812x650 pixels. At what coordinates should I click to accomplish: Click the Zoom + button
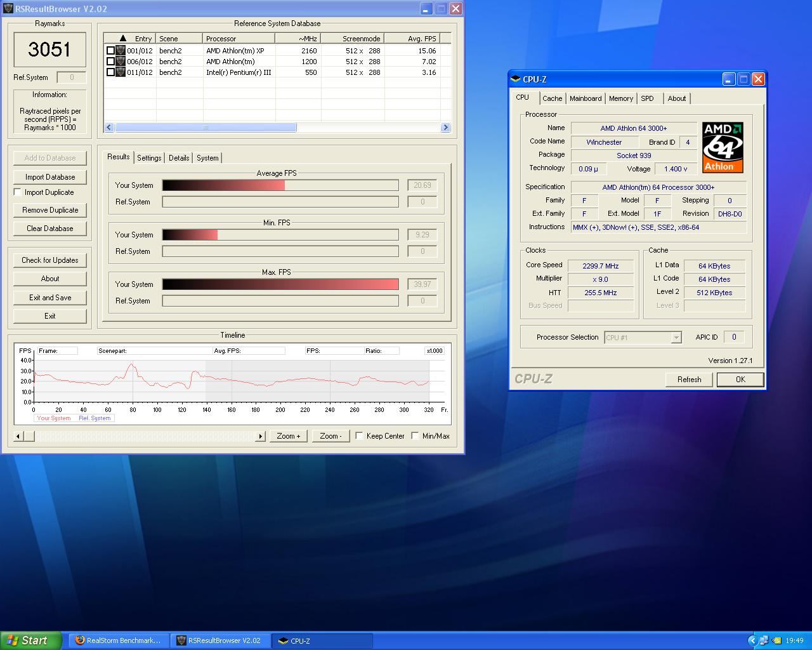[x=288, y=436]
